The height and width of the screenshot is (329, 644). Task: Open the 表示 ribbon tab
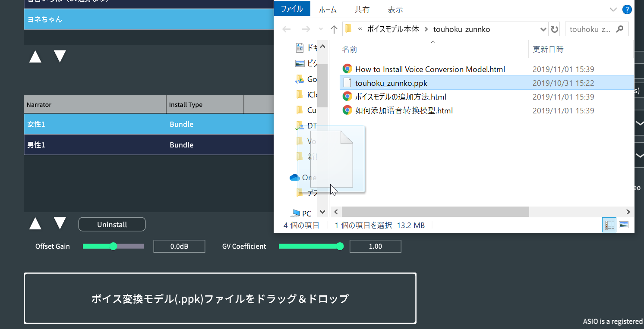click(395, 9)
